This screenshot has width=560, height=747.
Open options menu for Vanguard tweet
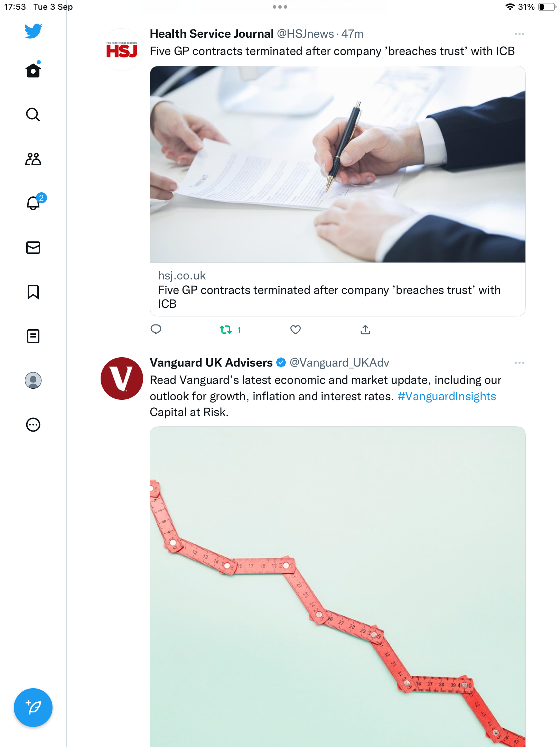tap(519, 363)
